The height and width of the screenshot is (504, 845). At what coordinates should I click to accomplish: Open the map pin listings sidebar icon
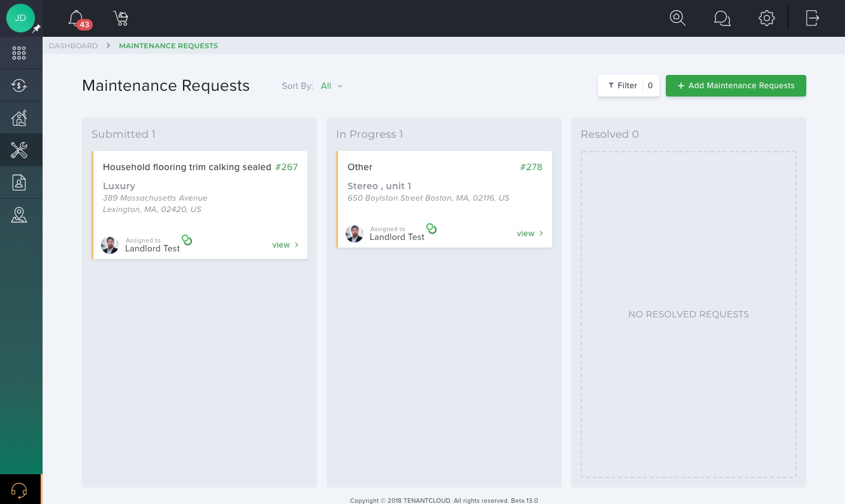(19, 215)
